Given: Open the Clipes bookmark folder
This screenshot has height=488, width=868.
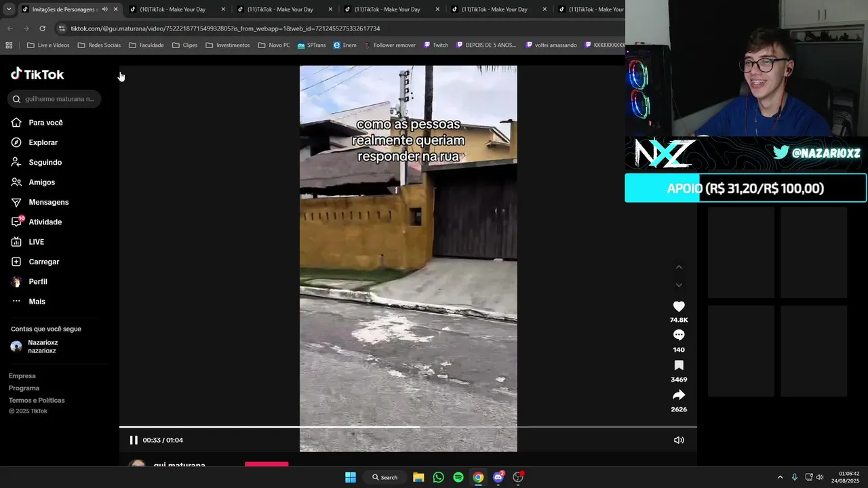Looking at the screenshot, I should coord(184,45).
